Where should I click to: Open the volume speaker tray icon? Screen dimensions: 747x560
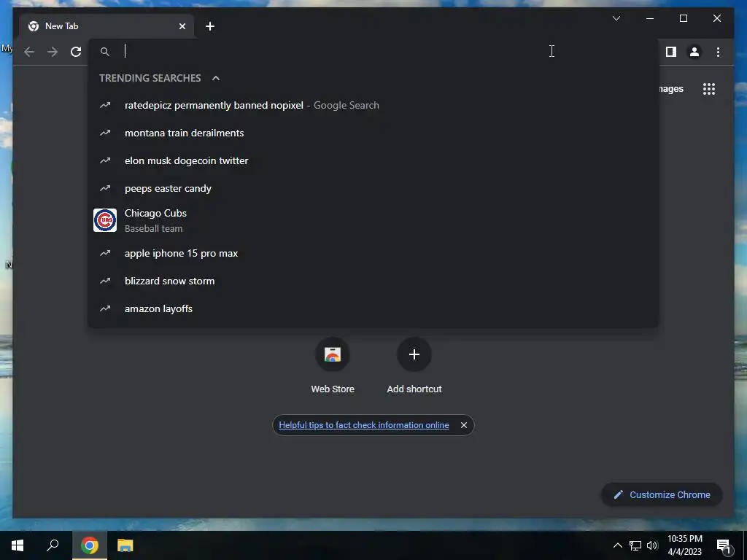click(652, 545)
